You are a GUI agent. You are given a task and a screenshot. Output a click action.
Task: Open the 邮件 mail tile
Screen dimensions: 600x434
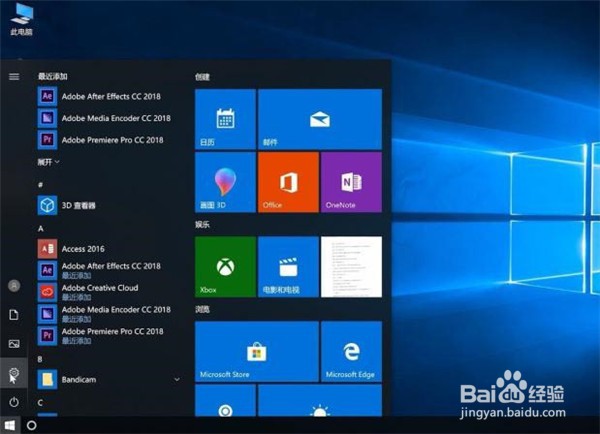tap(320, 119)
